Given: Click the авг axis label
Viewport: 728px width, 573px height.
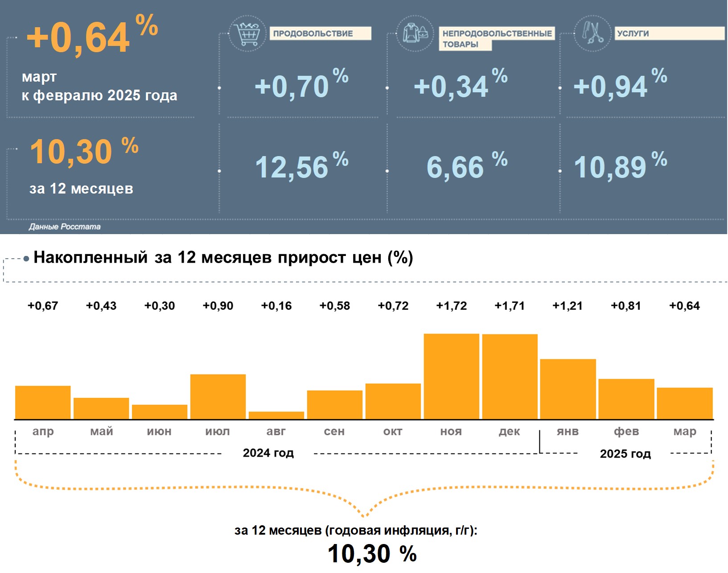Looking at the screenshot, I should point(276,432).
